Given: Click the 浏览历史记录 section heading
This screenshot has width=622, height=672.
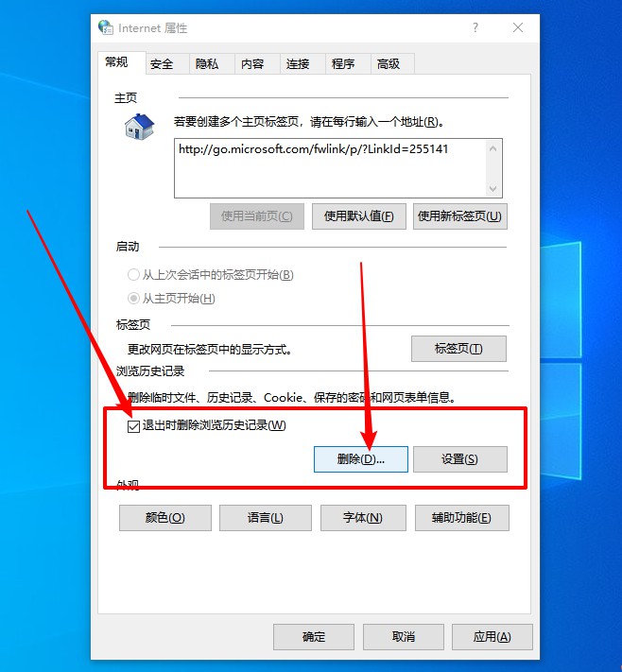Looking at the screenshot, I should point(150,371).
